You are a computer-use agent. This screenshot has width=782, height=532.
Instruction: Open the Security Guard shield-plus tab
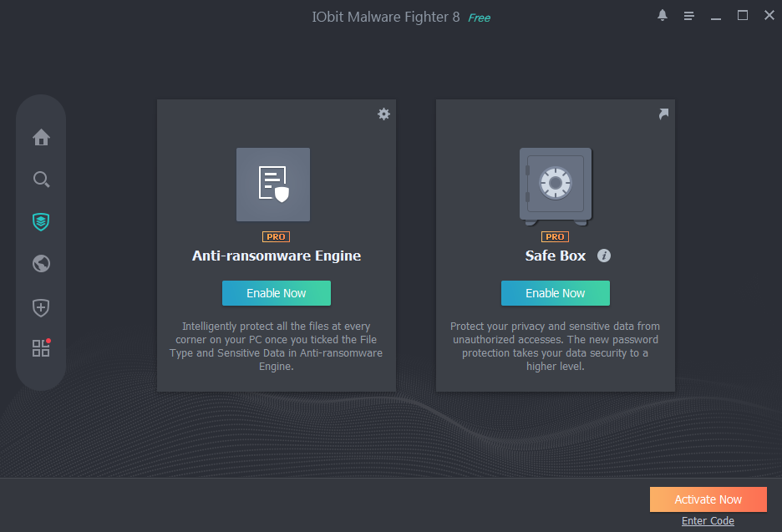coord(41,307)
